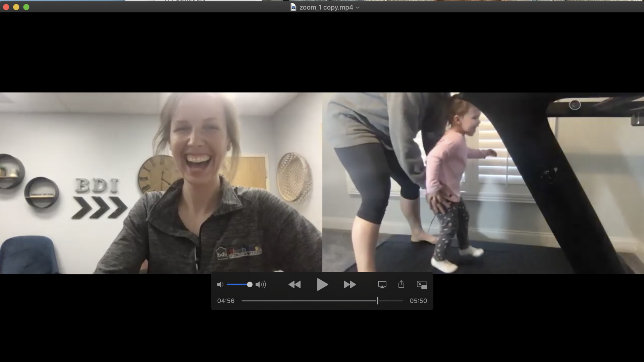644x362 pixels.
Task: Click the fast forward button
Action: (350, 285)
